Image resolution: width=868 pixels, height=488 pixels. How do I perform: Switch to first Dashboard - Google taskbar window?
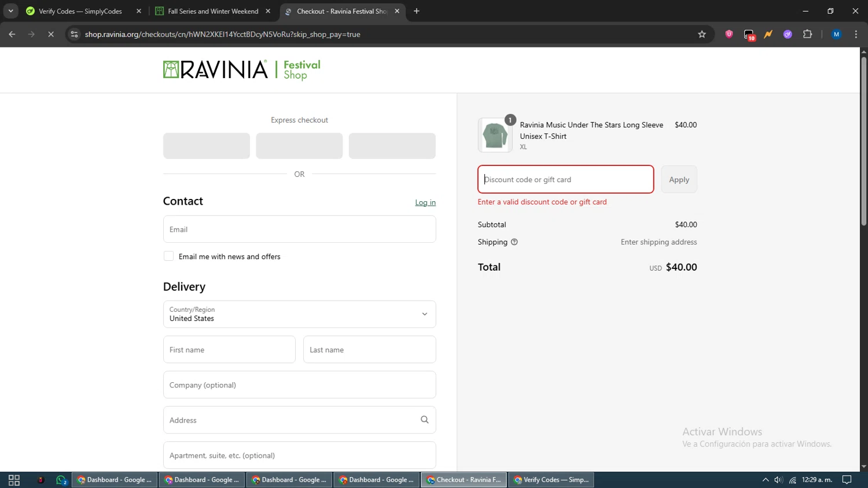115,480
